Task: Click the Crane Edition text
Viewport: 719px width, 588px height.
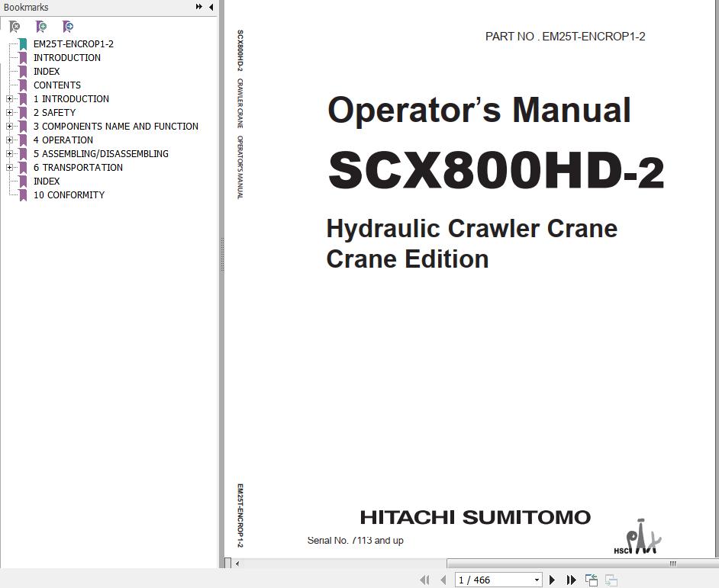Action: pos(407,259)
